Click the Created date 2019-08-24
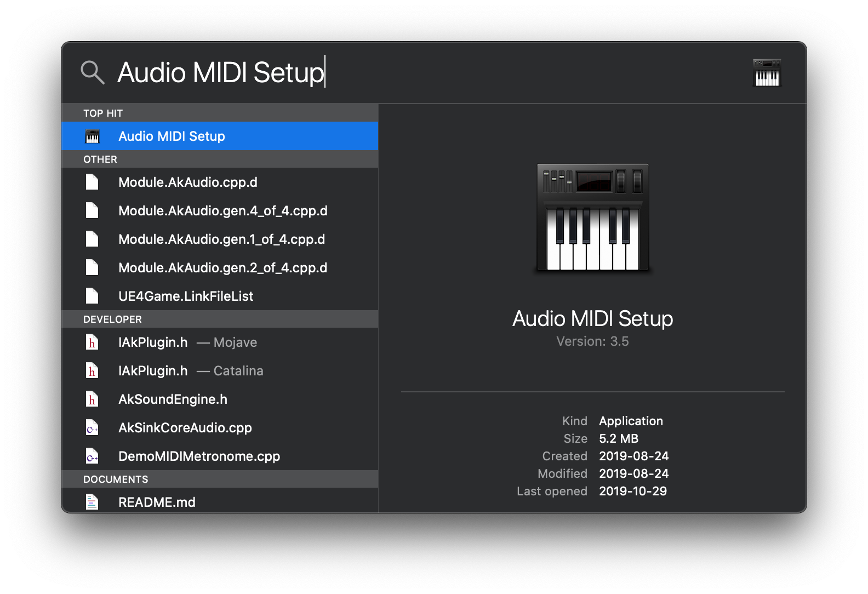 click(x=634, y=456)
